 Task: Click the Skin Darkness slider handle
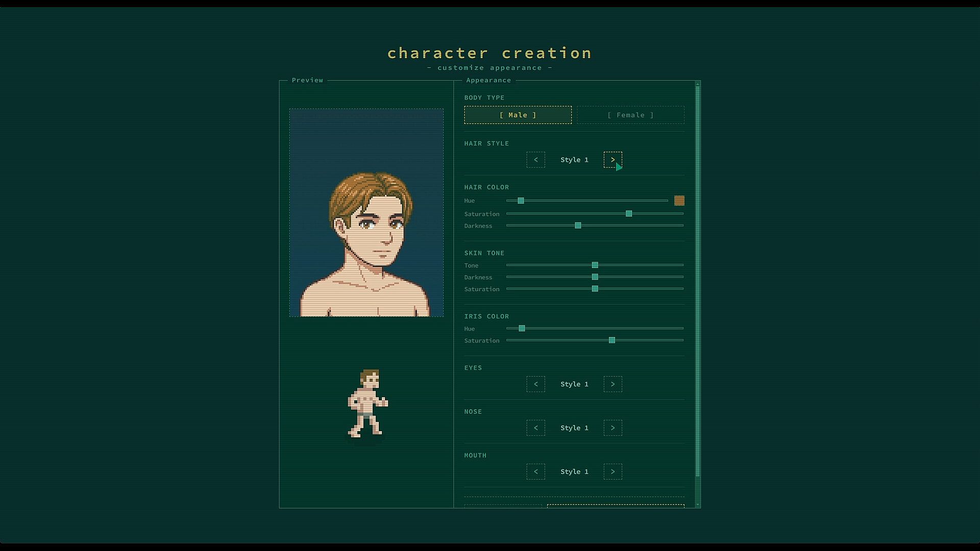click(595, 277)
